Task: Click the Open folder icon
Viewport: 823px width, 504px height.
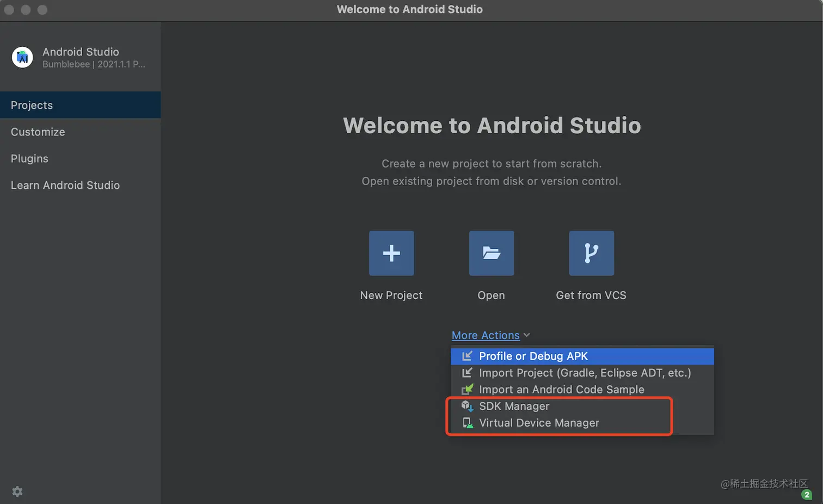Action: 492,253
